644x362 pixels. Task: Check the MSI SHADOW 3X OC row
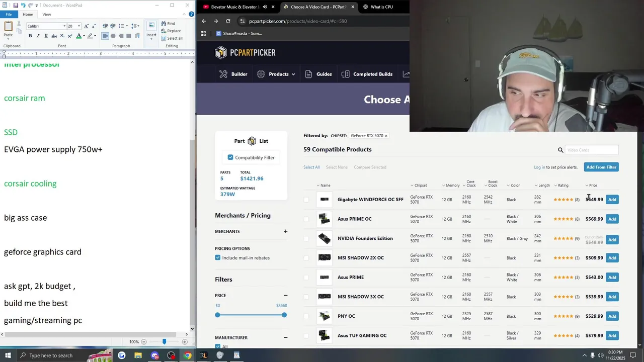tap(306, 297)
